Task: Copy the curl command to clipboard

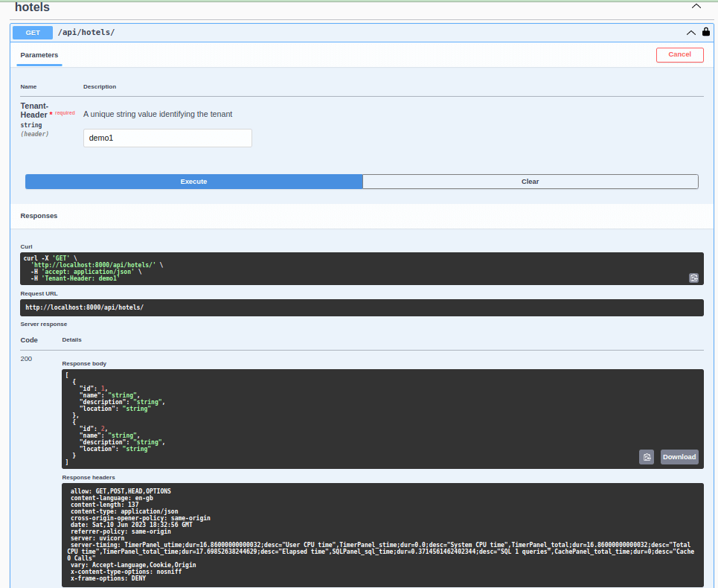Action: [693, 277]
